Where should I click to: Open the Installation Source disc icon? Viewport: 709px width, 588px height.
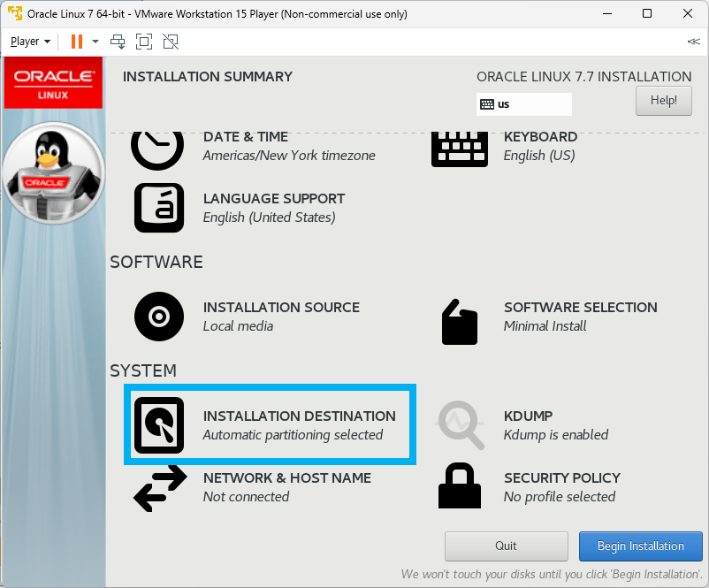coord(159,317)
